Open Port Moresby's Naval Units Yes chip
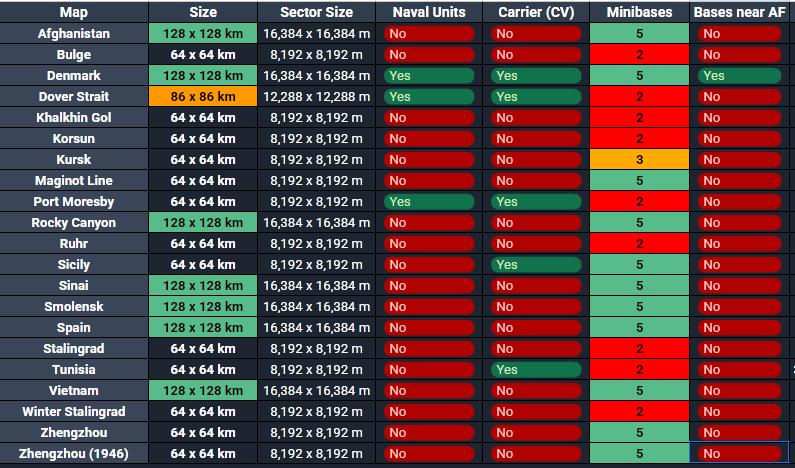The width and height of the screenshot is (795, 468). [x=429, y=202]
